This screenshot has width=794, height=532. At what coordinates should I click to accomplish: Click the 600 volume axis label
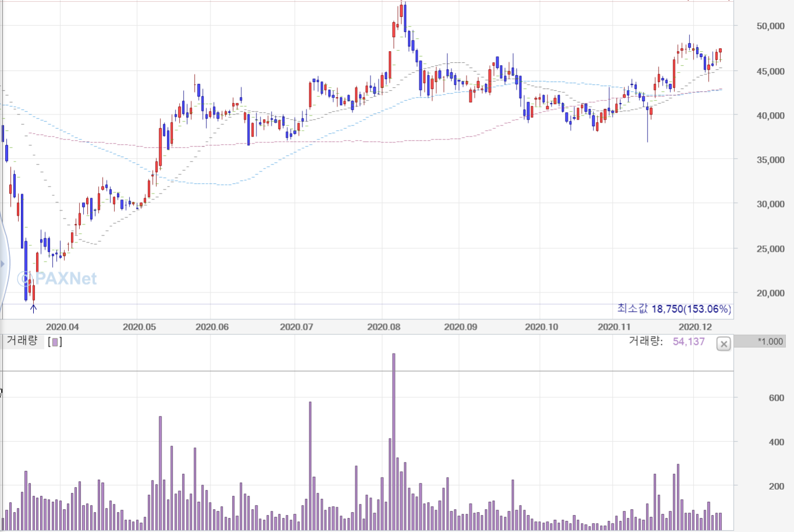point(776,398)
